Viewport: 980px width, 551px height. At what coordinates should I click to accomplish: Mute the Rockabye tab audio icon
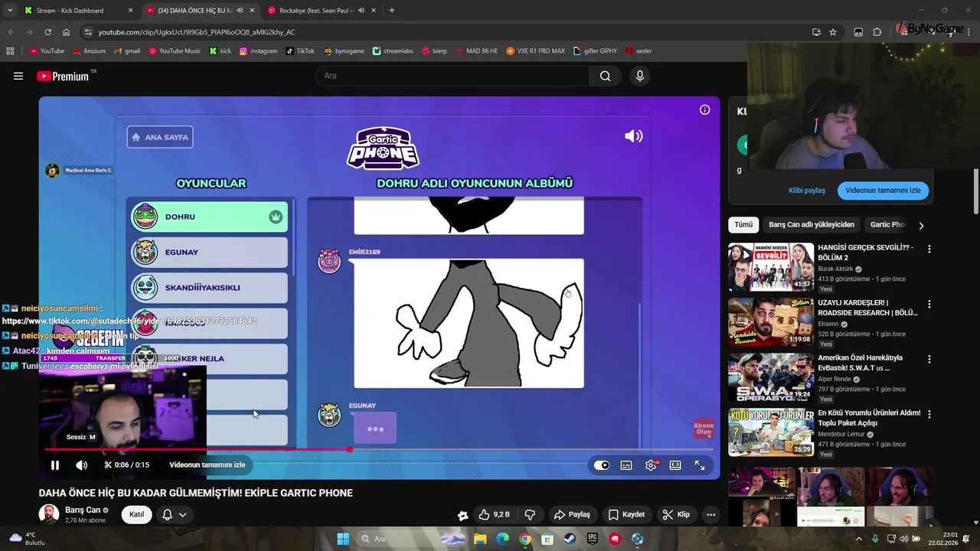tap(361, 11)
